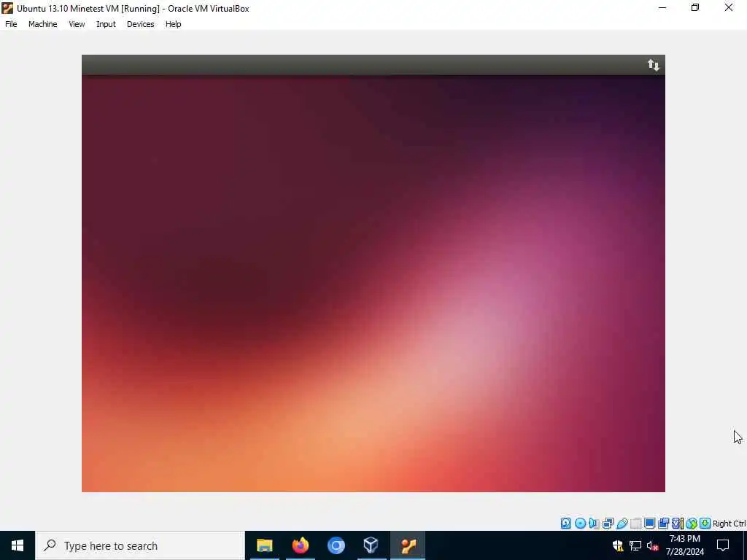747x560 pixels.
Task: Click the display monitor status icon
Action: 649,524
